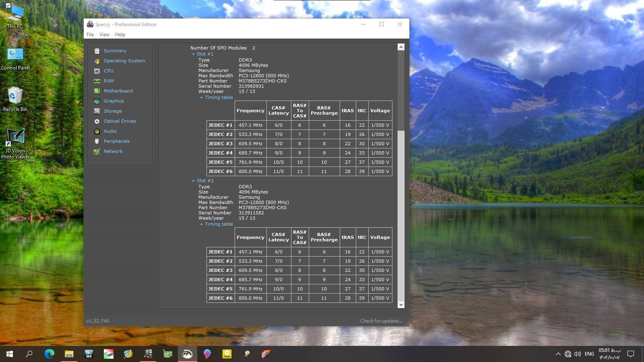Open Microsoft Edge from the taskbar
This screenshot has width=644, height=362.
pyautogui.click(x=49, y=354)
